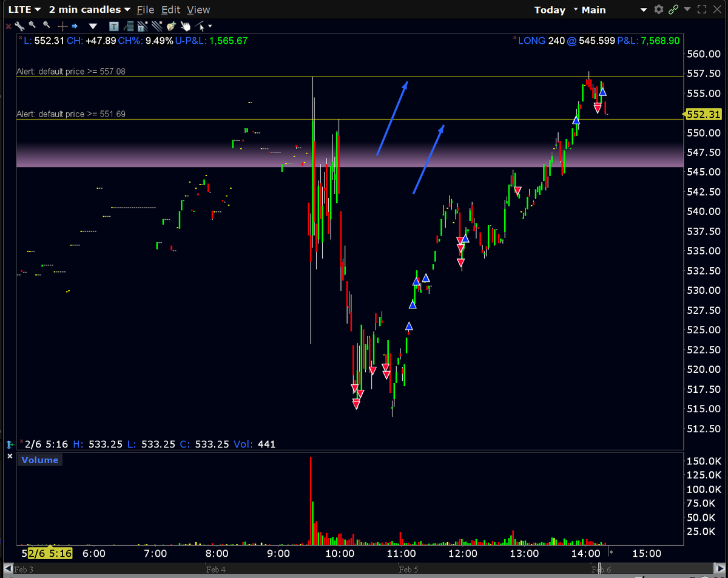Click the Vol: 441 readout
Screen dimensions: 728x578
pyautogui.click(x=254, y=444)
